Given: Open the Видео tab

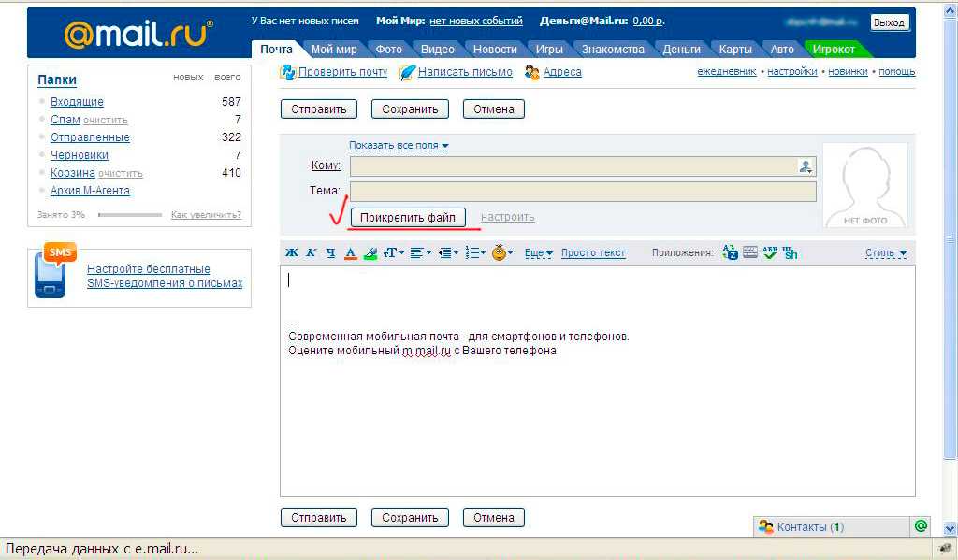Looking at the screenshot, I should click(x=438, y=49).
